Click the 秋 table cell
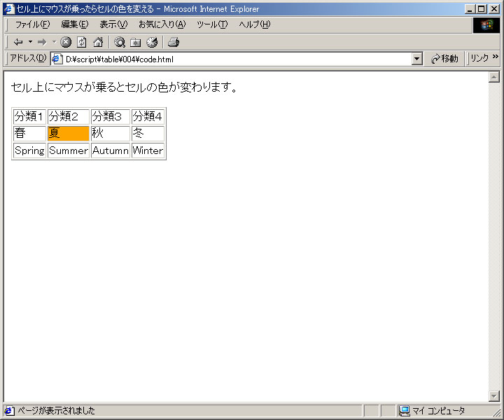This screenshot has height=420, width=504. (111, 134)
